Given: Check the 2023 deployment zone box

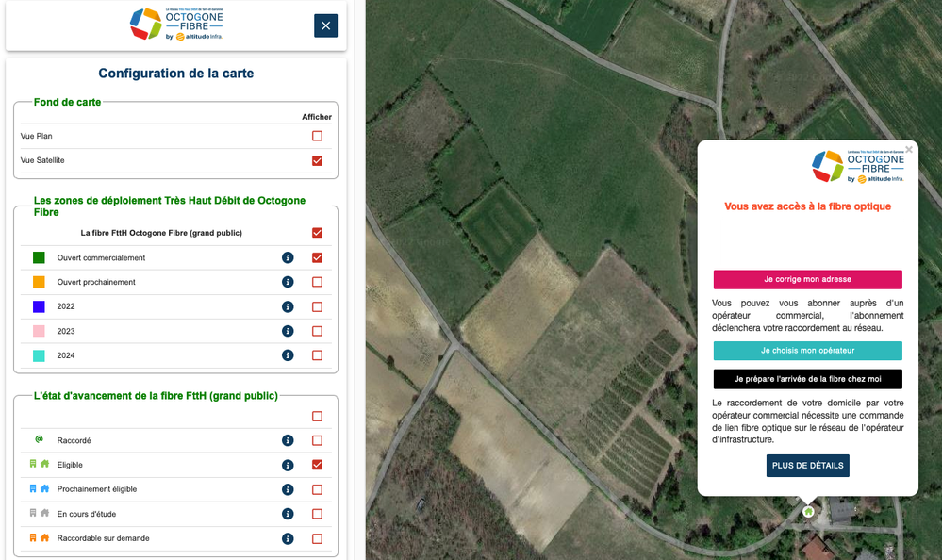Looking at the screenshot, I should coord(317,331).
